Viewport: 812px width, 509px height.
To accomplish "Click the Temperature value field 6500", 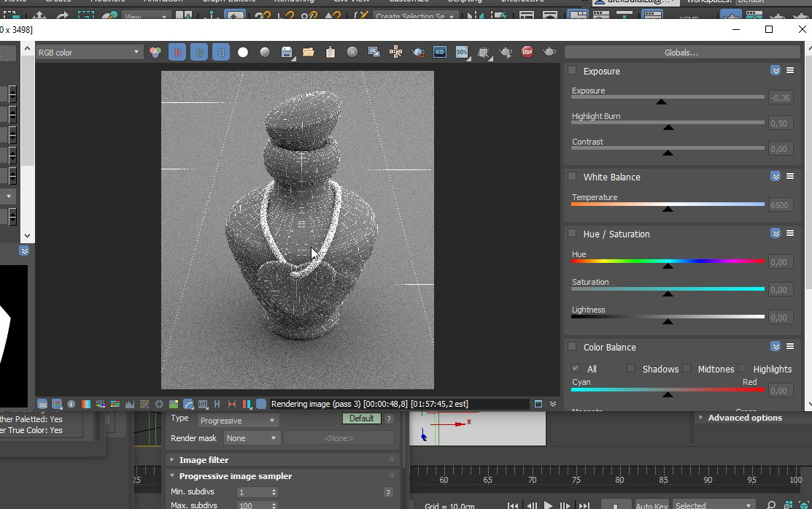I will (781, 204).
